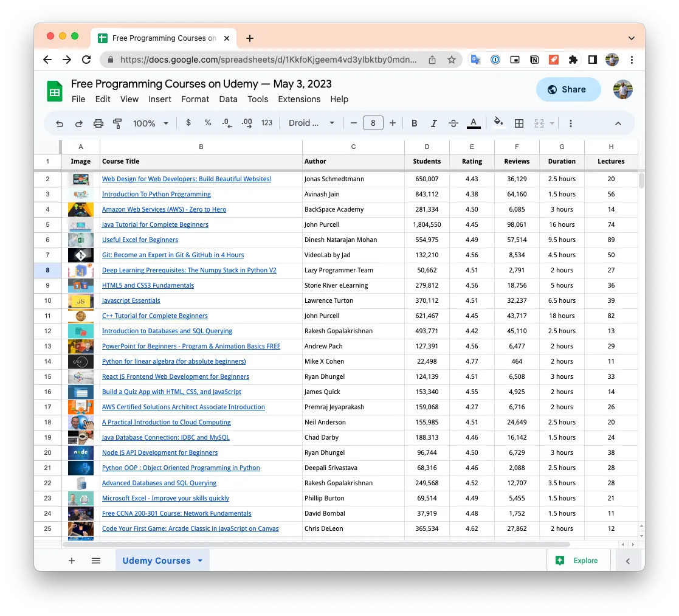Open the Borders menu icon

coord(519,122)
